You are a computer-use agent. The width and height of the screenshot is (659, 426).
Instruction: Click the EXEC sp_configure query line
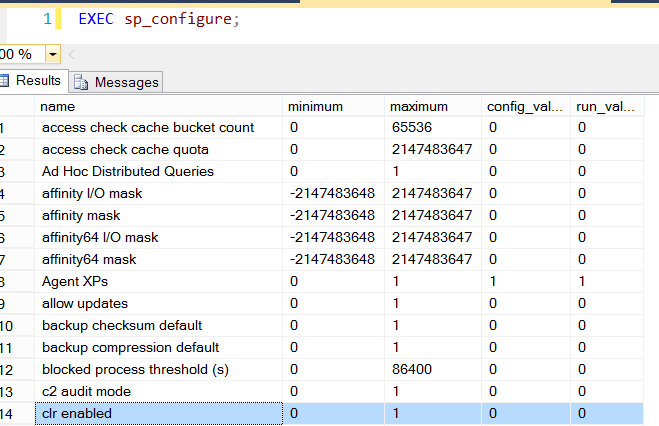tap(158, 20)
